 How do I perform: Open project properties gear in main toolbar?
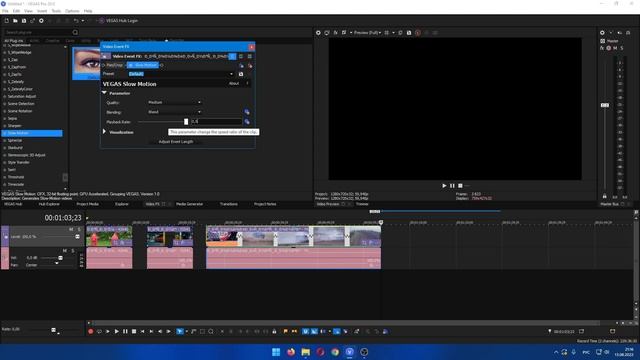[x=41, y=20]
